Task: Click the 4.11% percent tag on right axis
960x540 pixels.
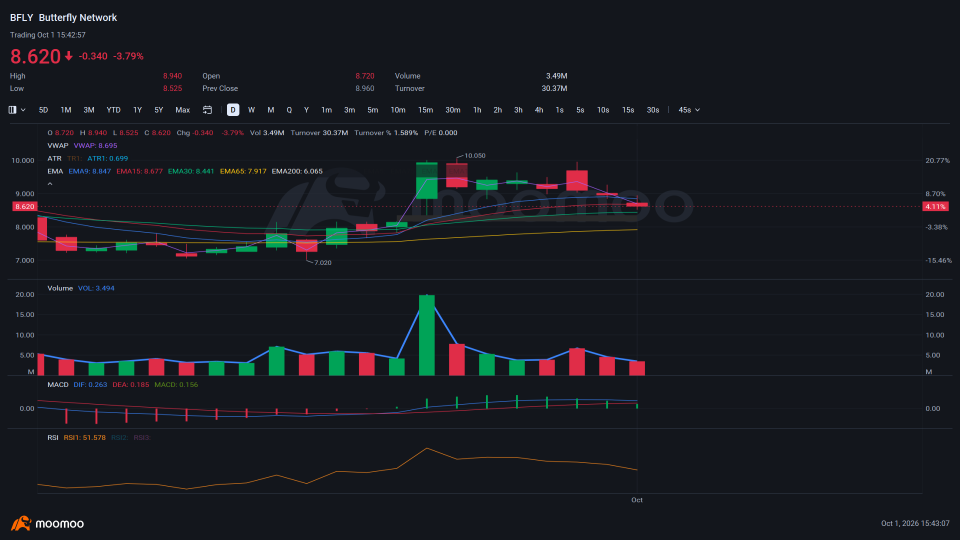Action: pos(935,207)
